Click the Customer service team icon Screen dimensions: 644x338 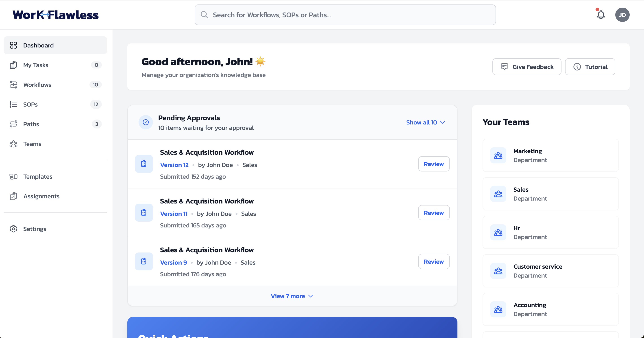point(498,271)
